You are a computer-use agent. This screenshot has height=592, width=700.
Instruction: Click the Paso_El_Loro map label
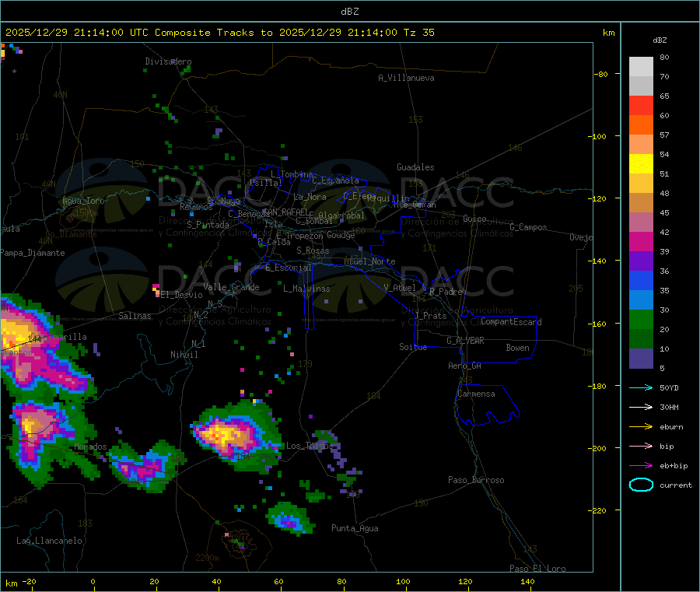pyautogui.click(x=537, y=569)
